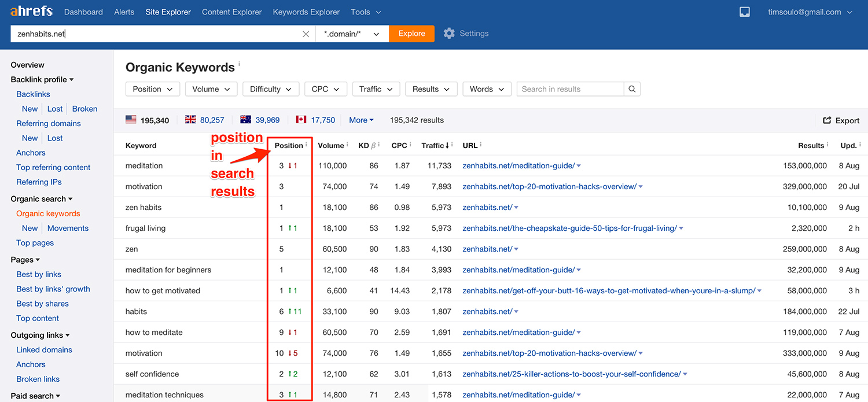Open the Results filter dropdown
Screen dimensions: 868x402
[431, 89]
